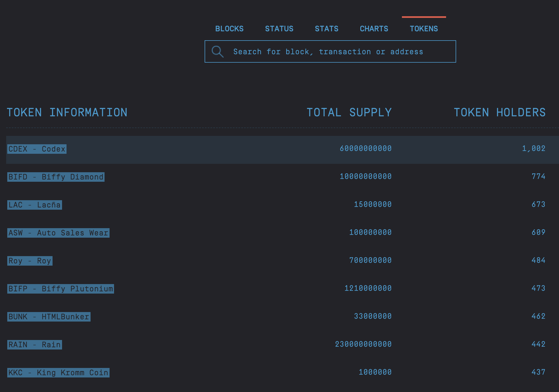559x392 pixels.
Task: Select the TOKENS tab
Action: pos(424,29)
